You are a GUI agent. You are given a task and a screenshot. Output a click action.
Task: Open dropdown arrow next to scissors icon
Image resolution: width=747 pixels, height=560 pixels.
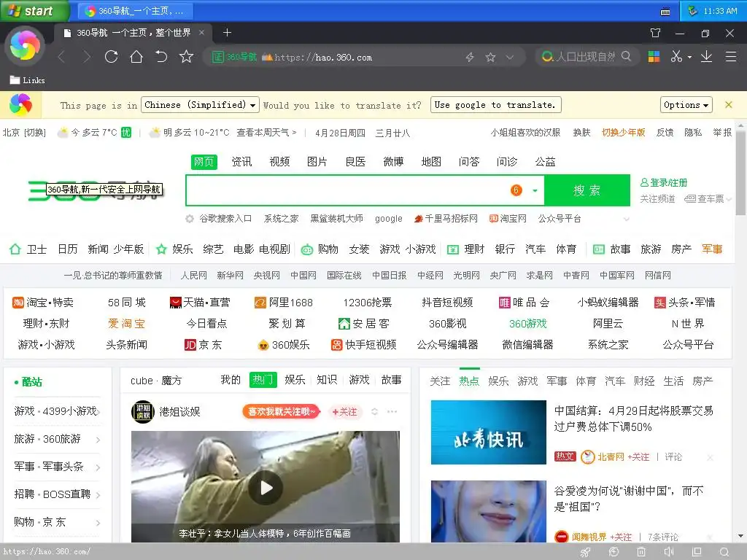689,57
